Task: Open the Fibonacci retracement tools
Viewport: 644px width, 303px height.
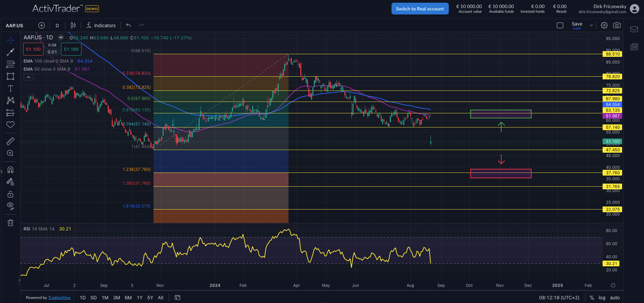Action: 10,64
